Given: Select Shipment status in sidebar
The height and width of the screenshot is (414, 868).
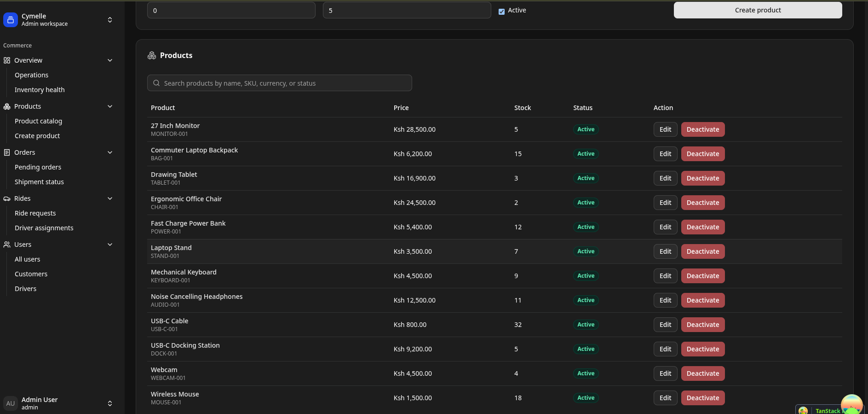Looking at the screenshot, I should click(39, 182).
